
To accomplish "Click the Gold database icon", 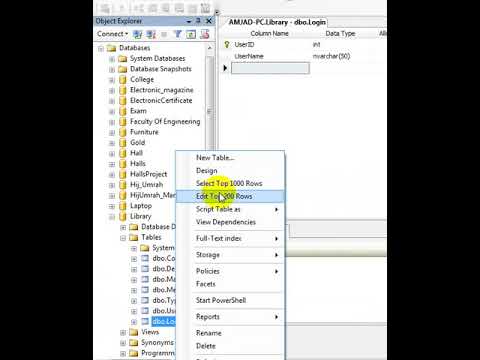I will [123, 143].
